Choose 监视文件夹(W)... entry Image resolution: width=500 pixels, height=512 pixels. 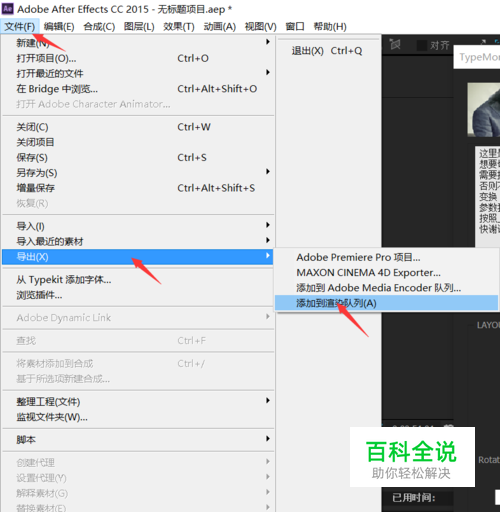click(x=138, y=417)
